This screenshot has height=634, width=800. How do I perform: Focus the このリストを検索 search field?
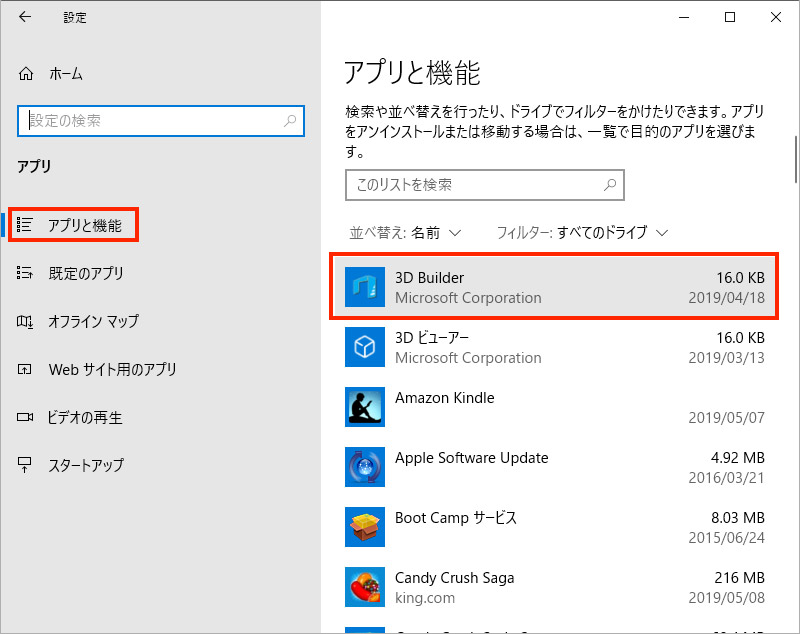(x=485, y=185)
